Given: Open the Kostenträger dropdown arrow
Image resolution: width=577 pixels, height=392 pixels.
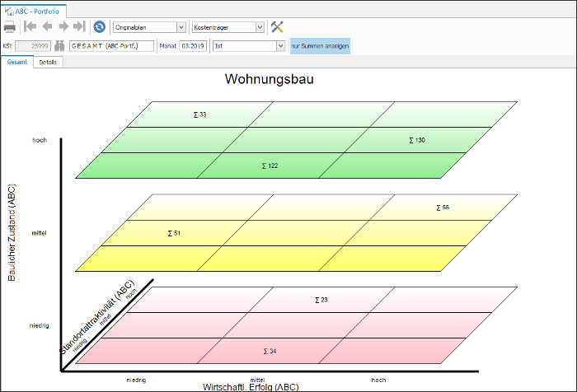Looking at the screenshot, I should click(x=260, y=27).
